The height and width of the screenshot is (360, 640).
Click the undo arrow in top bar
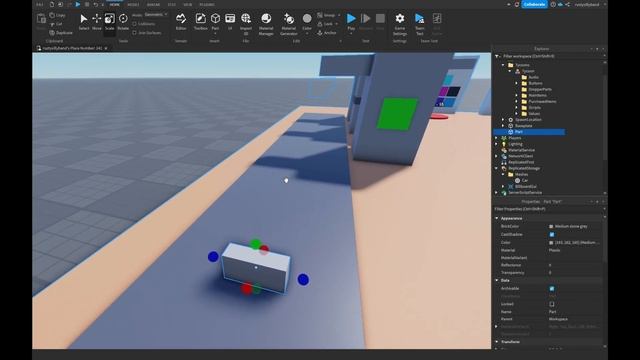click(x=96, y=4)
